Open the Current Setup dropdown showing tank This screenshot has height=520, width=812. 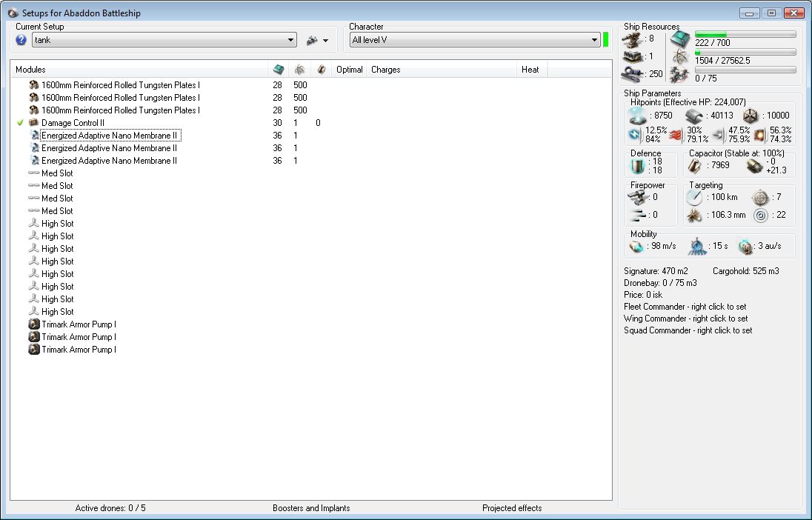(x=164, y=40)
